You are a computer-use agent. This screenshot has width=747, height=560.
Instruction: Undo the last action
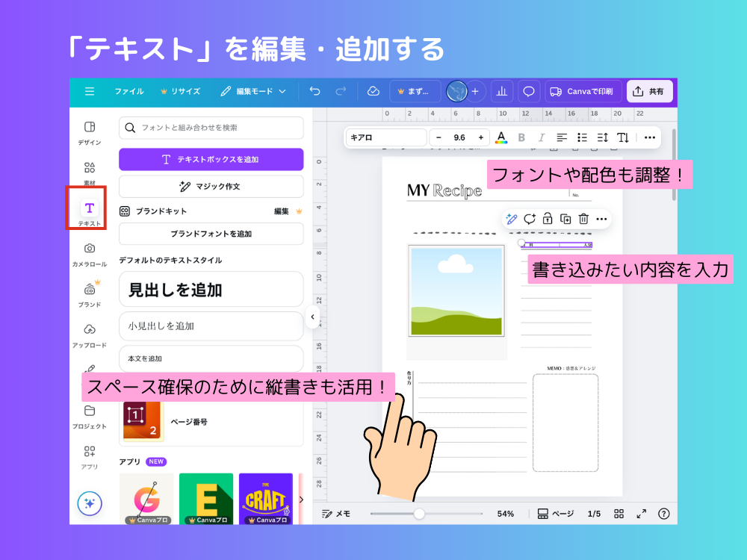coord(314,92)
